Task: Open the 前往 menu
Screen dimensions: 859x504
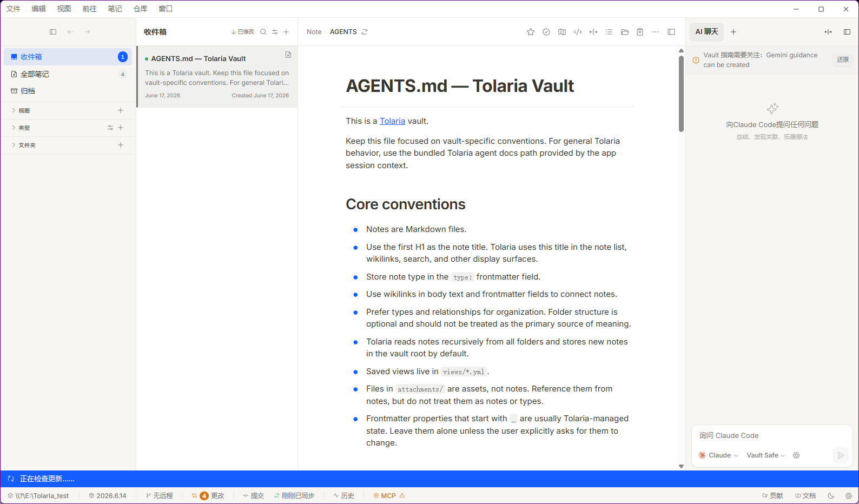Action: tap(90, 9)
